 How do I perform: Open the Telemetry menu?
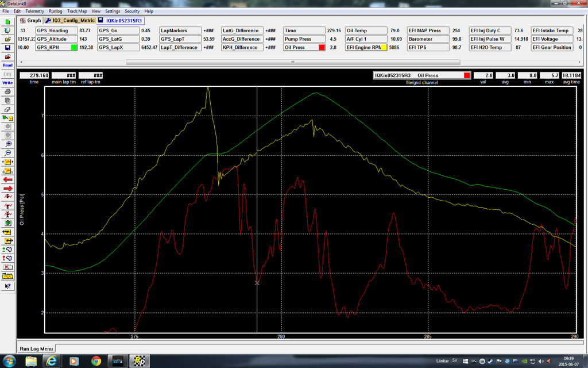point(34,11)
